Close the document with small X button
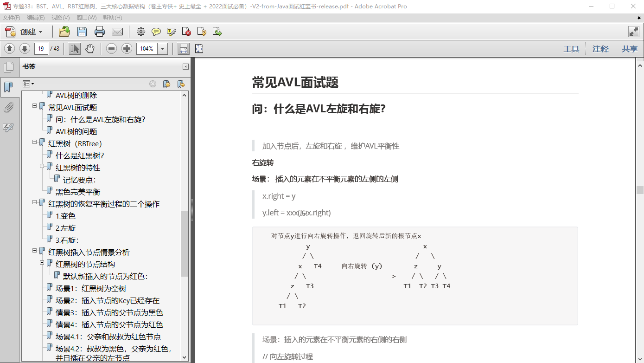The height and width of the screenshot is (363, 644). coord(639,18)
